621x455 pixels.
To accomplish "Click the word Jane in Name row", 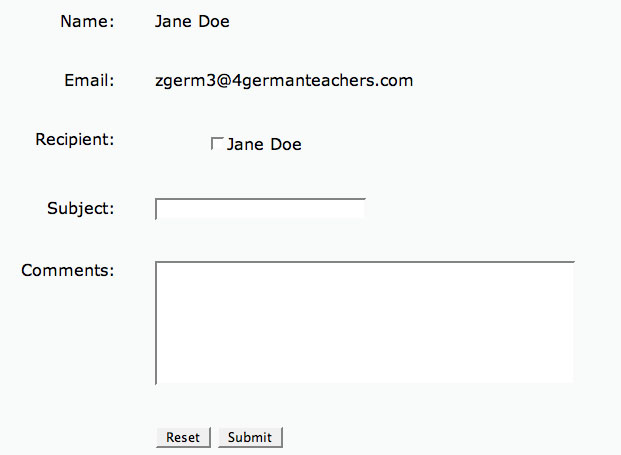I will pyautogui.click(x=173, y=21).
